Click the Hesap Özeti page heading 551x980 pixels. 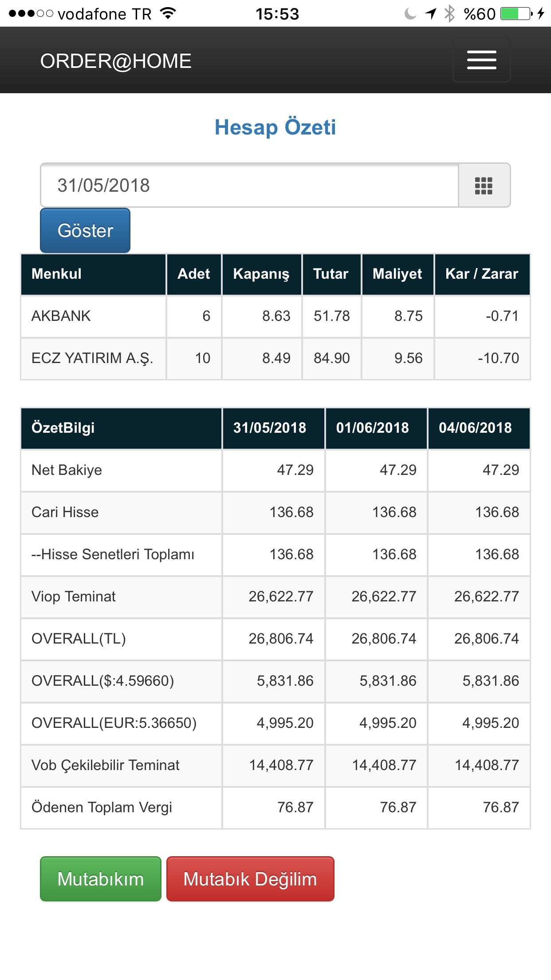click(x=275, y=127)
